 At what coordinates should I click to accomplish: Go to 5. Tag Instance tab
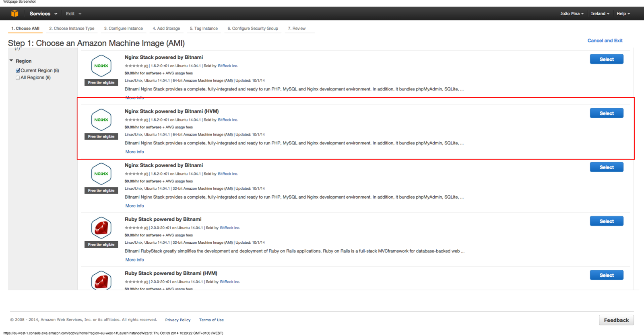point(204,29)
